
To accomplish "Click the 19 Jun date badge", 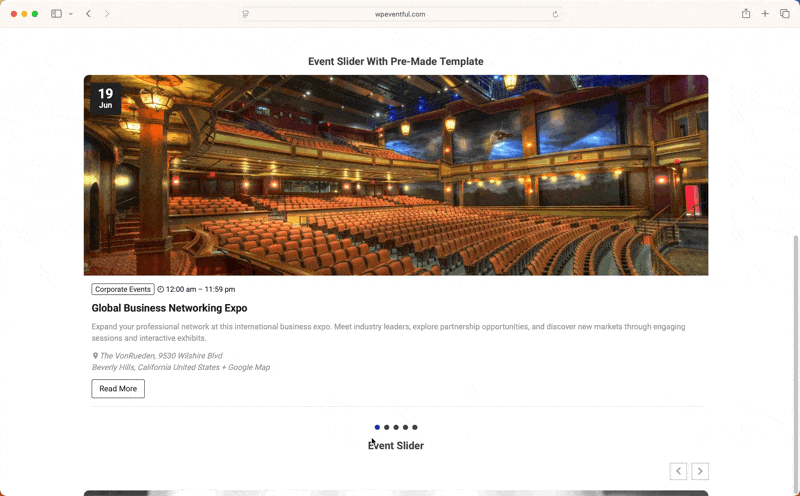I will 105,98.
